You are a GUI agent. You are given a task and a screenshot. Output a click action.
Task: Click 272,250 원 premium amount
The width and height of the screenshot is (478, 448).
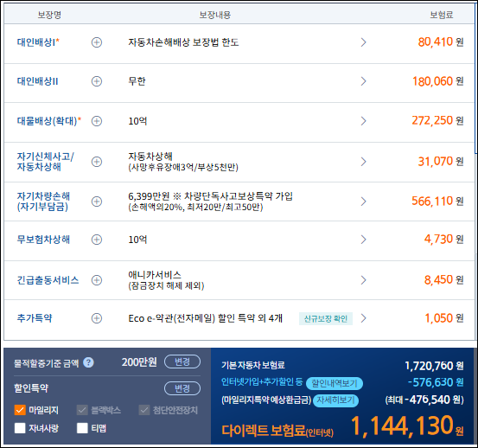437,121
